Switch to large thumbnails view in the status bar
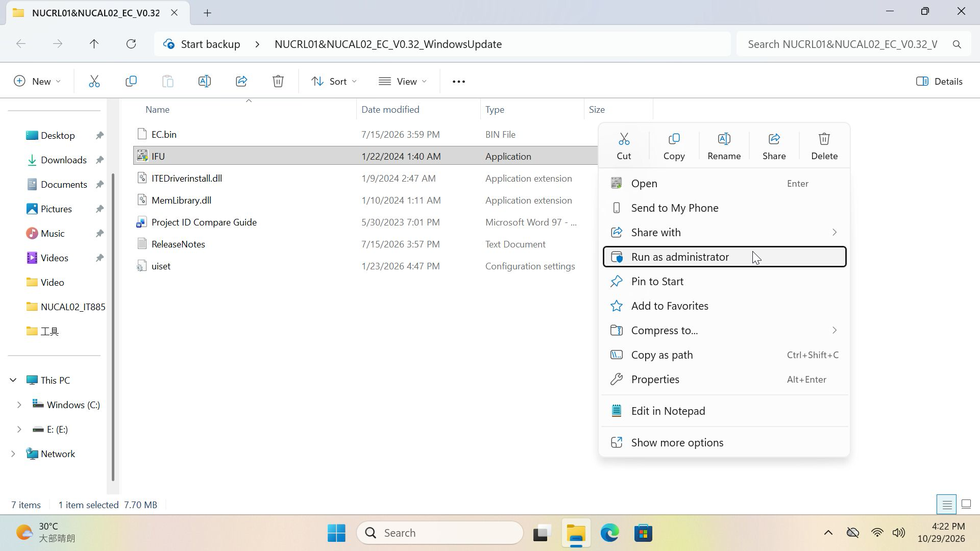The width and height of the screenshot is (980, 551). [x=966, y=505]
